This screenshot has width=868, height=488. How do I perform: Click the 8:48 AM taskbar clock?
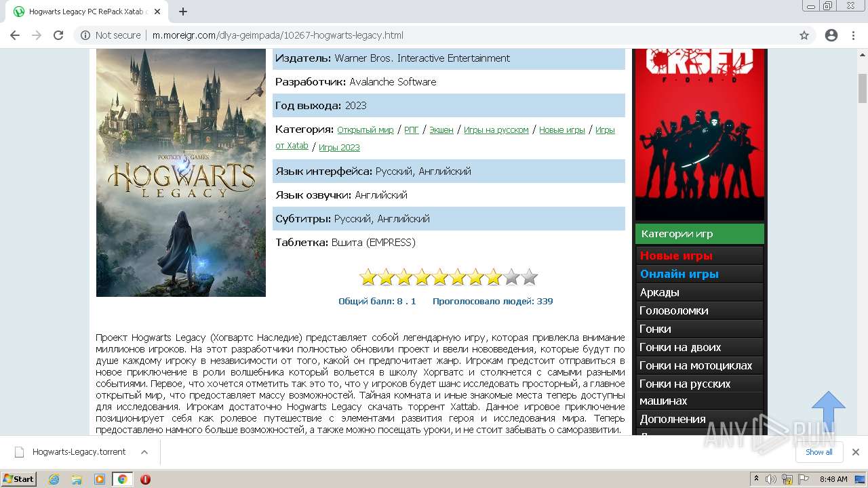coord(833,479)
